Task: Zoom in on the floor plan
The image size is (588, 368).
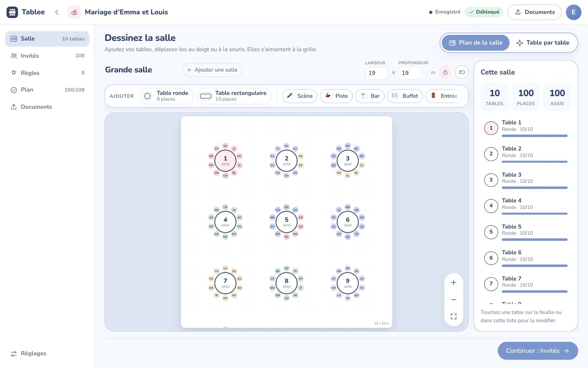Action: (x=454, y=283)
